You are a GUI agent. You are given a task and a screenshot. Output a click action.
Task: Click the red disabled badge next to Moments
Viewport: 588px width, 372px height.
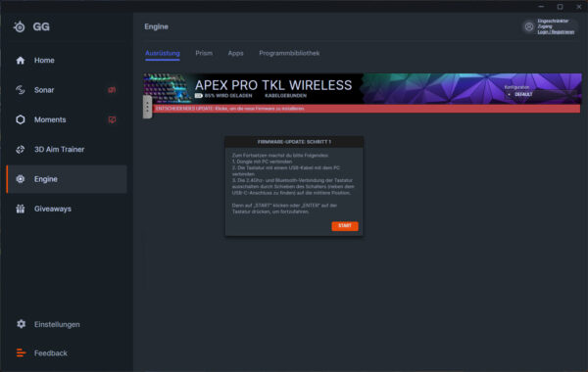pyautogui.click(x=112, y=119)
